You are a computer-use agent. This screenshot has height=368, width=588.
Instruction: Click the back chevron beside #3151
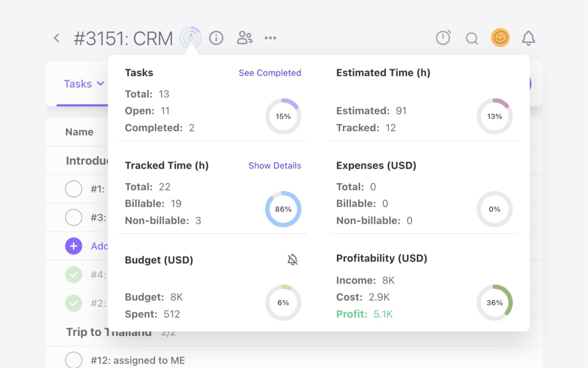click(x=56, y=37)
